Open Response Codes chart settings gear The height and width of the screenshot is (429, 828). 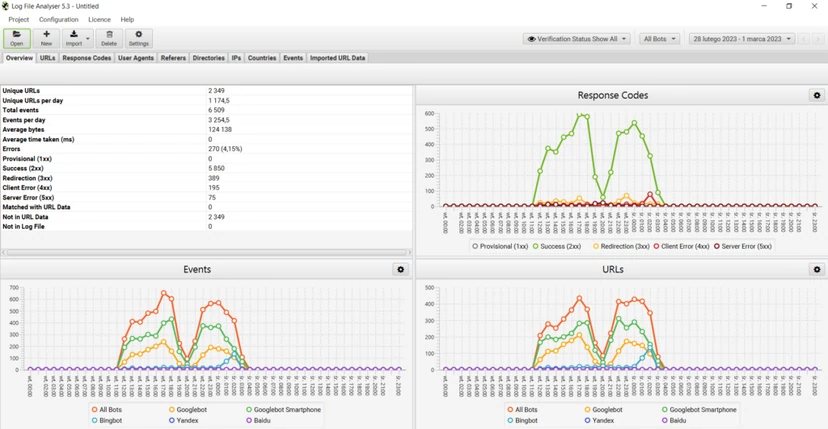(x=817, y=95)
